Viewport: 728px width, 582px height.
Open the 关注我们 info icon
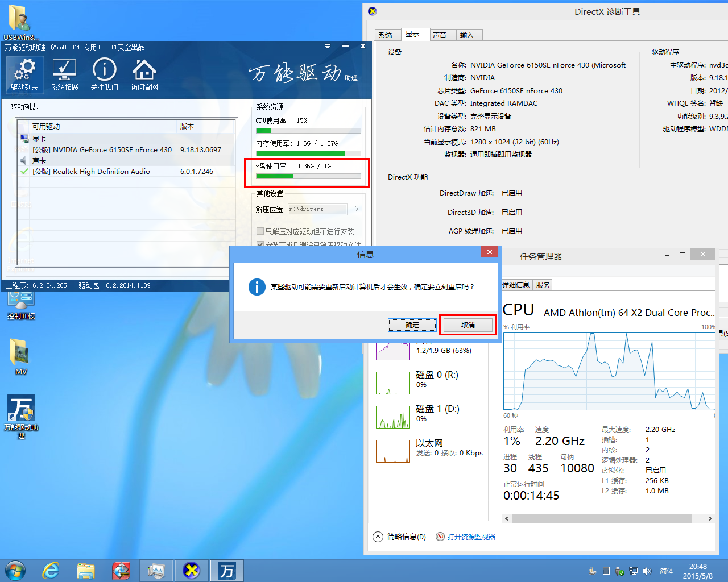tap(104, 75)
